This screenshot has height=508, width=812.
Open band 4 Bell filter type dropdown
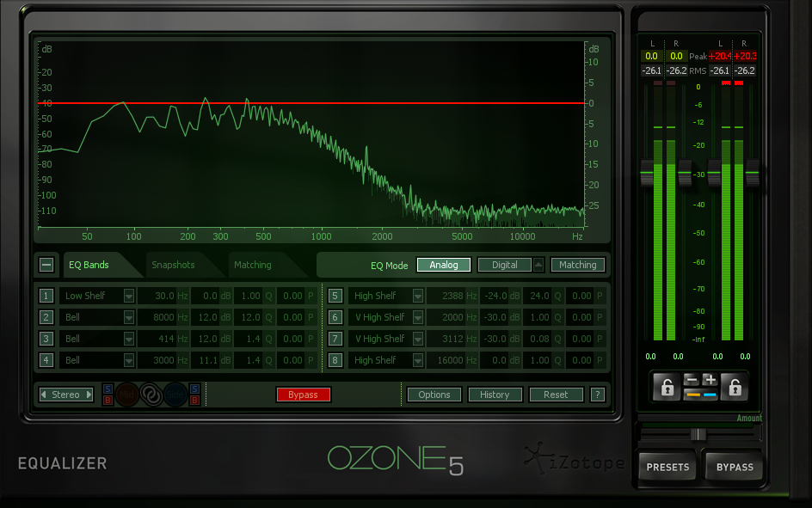tap(129, 360)
